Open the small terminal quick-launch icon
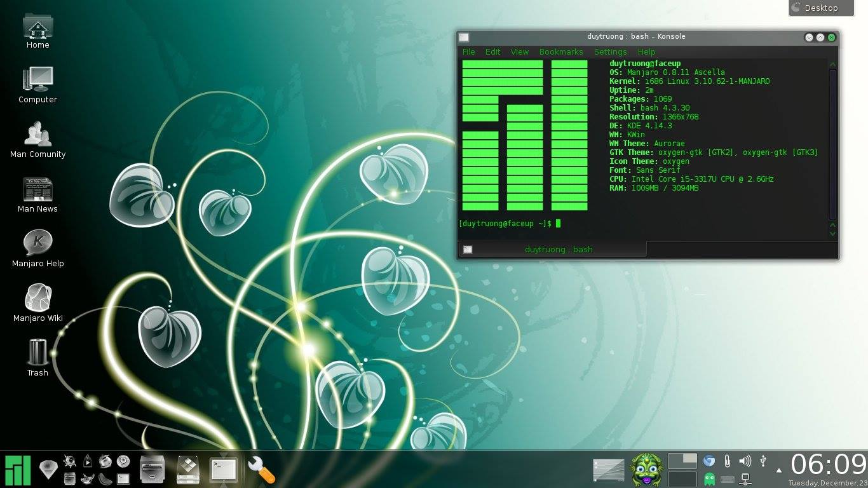 coord(123,478)
